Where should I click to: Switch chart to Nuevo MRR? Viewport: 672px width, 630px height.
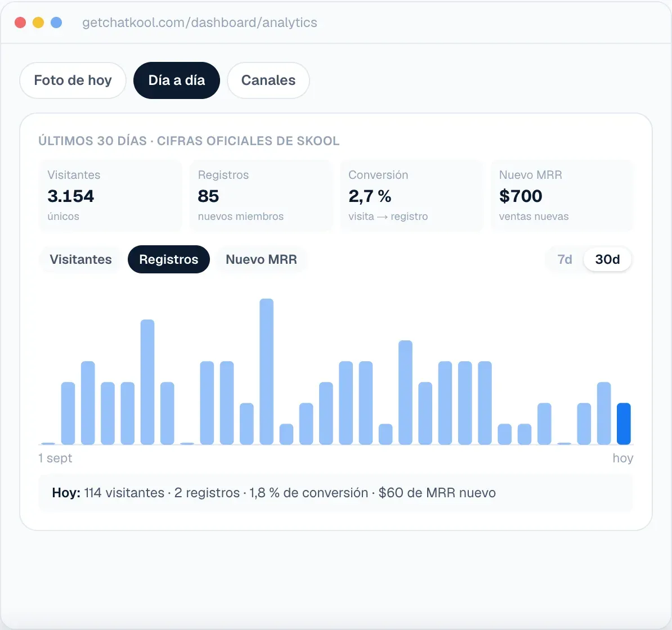(x=262, y=259)
